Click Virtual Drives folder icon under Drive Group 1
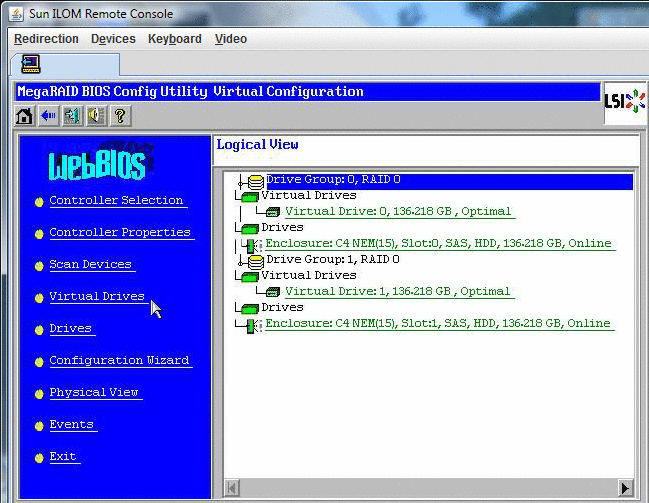The height and width of the screenshot is (503, 649). pyautogui.click(x=250, y=277)
